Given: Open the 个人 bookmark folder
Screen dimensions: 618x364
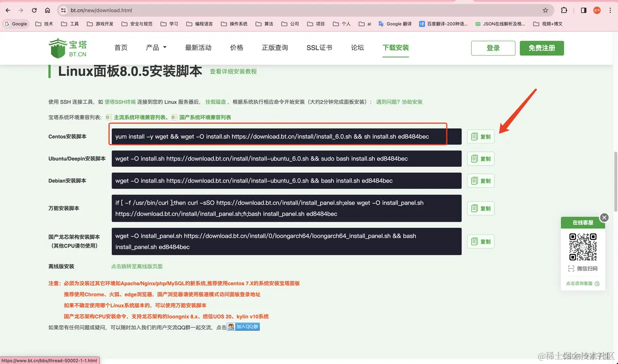Looking at the screenshot, I should pos(342,24).
